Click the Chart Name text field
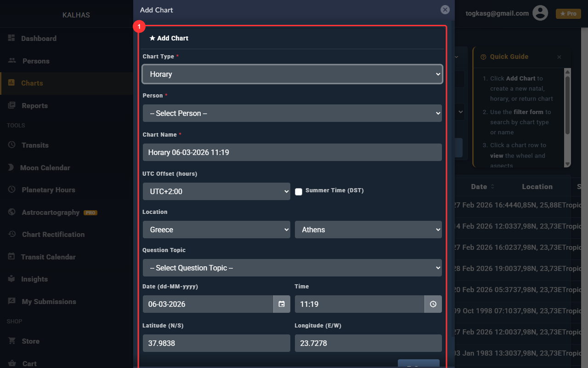 pos(292,152)
